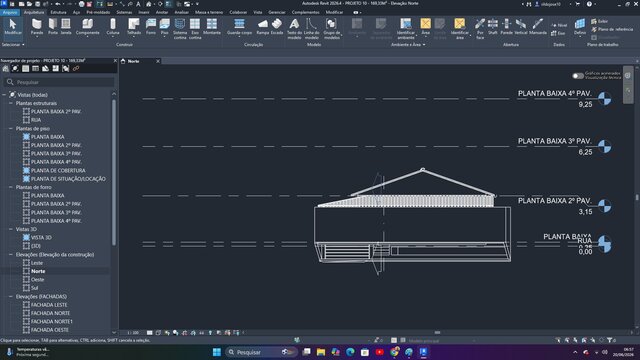
Task: Select the Identificar ambiente tool
Action: click(406, 29)
